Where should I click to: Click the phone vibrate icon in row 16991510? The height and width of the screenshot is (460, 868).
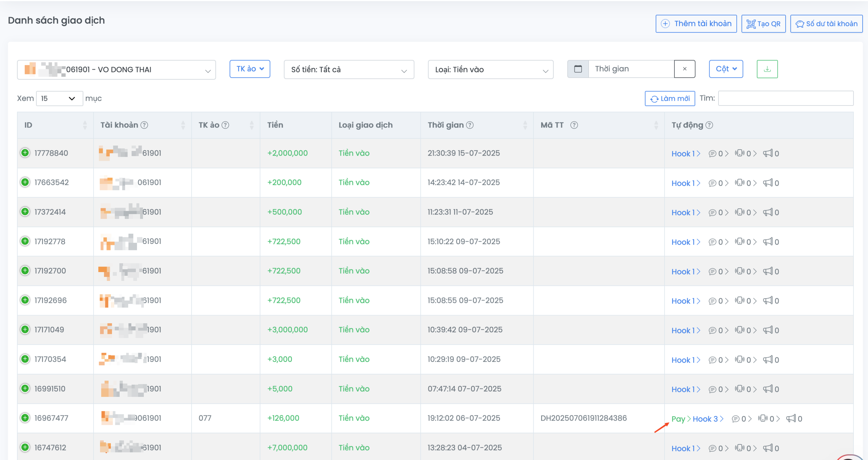pos(740,389)
